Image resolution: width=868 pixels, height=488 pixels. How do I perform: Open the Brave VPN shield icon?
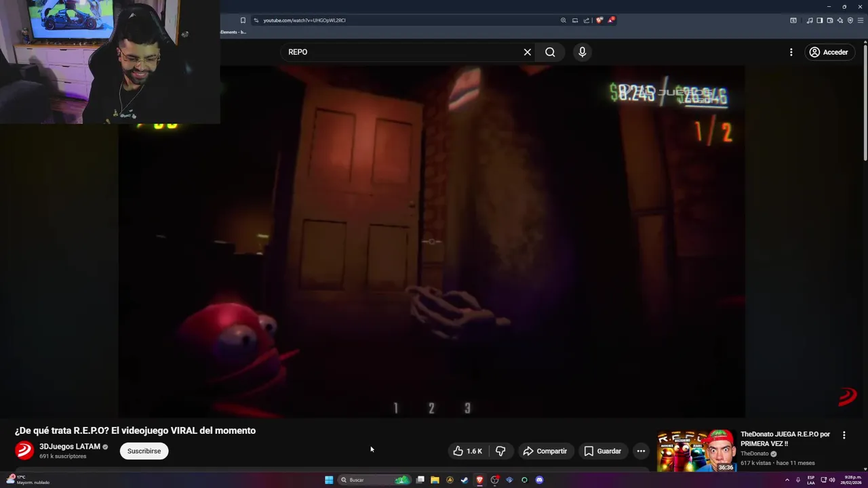coord(850,20)
